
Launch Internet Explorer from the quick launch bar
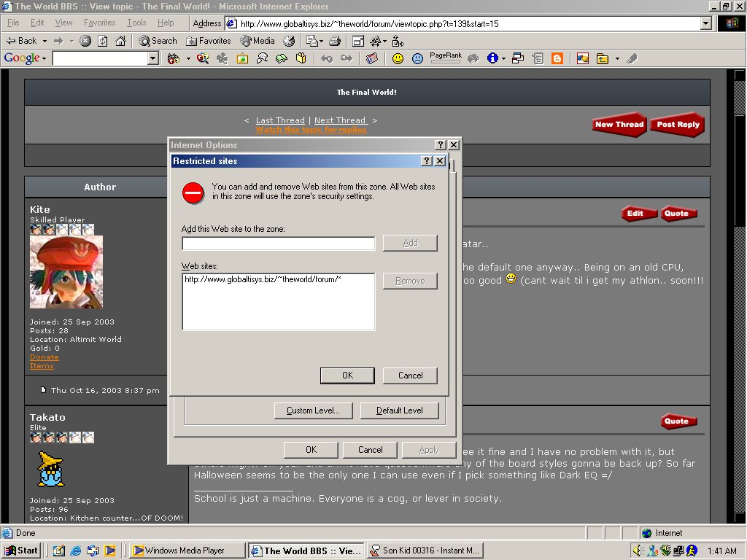(x=75, y=551)
